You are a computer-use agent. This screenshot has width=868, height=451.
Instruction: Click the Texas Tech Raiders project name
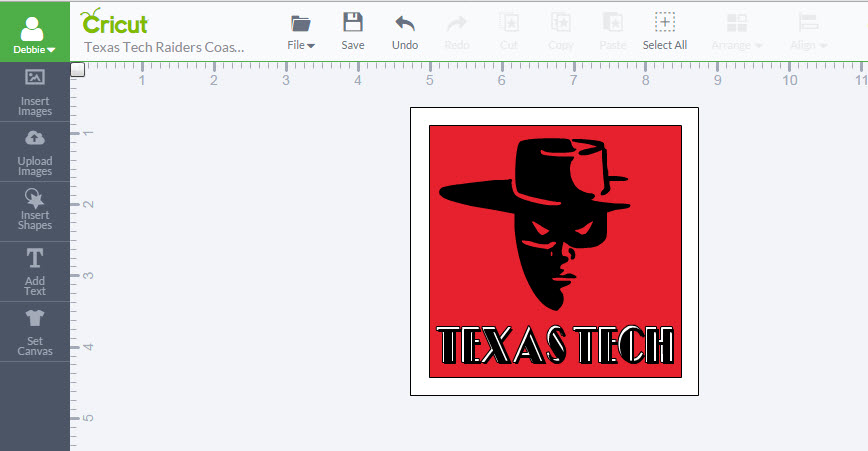pos(163,46)
